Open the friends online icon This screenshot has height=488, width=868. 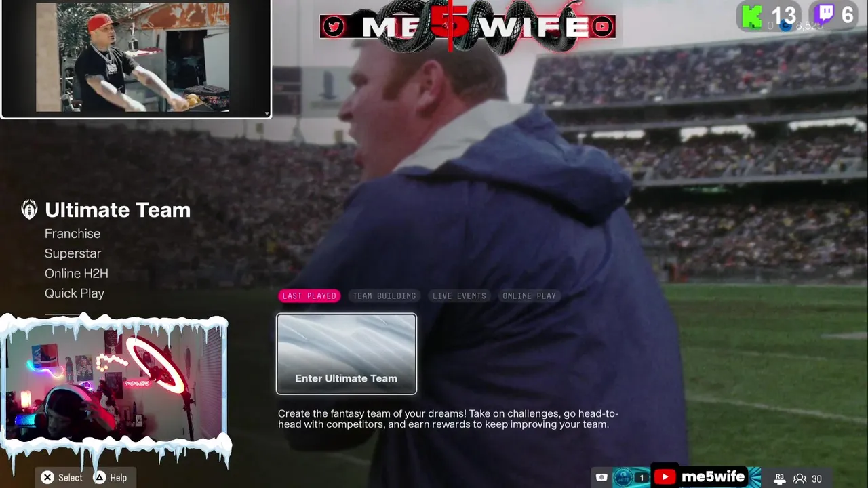(800, 479)
